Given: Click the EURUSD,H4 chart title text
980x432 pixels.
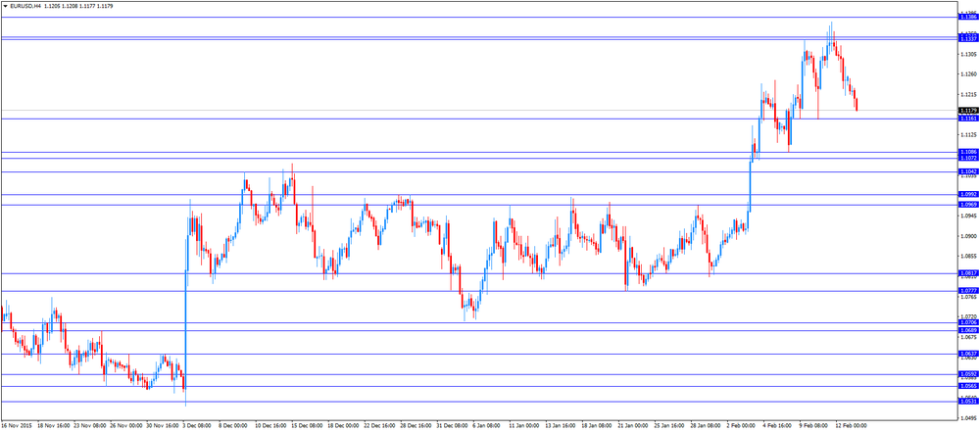Looking at the screenshot, I should click(25, 6).
